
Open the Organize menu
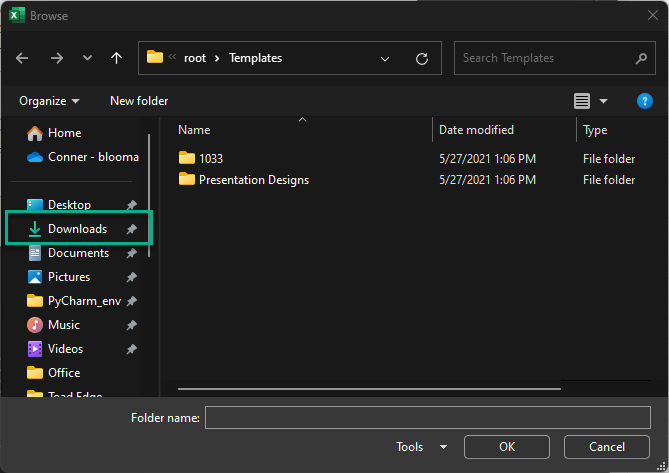coord(49,101)
